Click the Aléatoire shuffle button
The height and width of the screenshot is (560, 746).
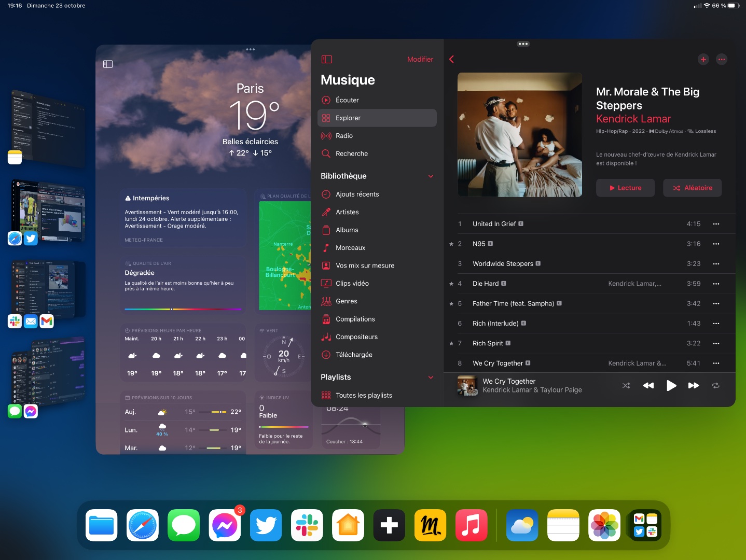coord(693,188)
